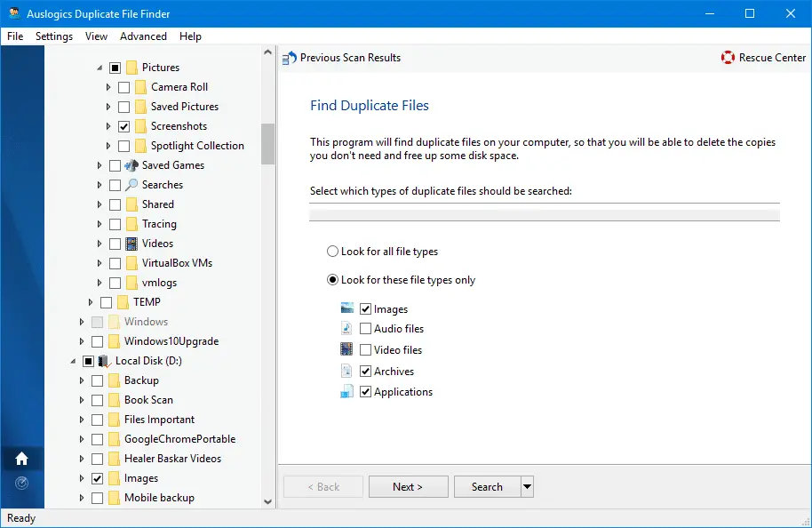Screen dimensions: 812x528
Task: Uncheck the Applications checkbox
Action: pyautogui.click(x=366, y=392)
